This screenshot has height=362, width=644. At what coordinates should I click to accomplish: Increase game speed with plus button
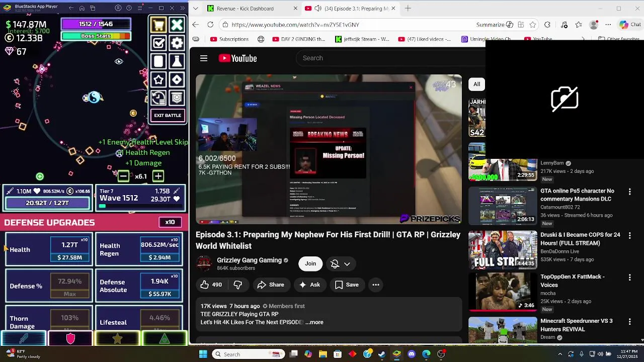pyautogui.click(x=158, y=176)
